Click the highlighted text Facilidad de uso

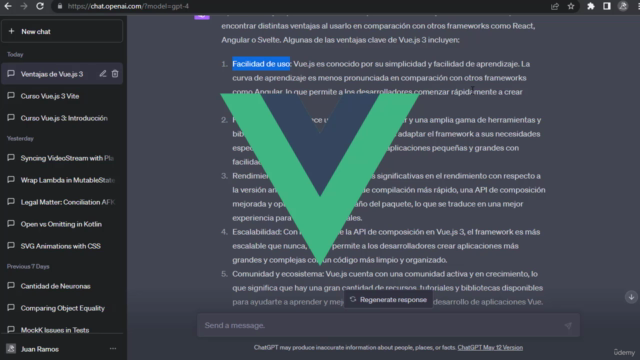(x=261, y=64)
